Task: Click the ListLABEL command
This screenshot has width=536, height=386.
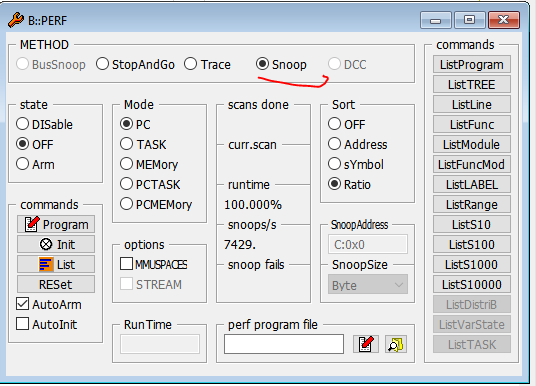Action: coord(472,184)
